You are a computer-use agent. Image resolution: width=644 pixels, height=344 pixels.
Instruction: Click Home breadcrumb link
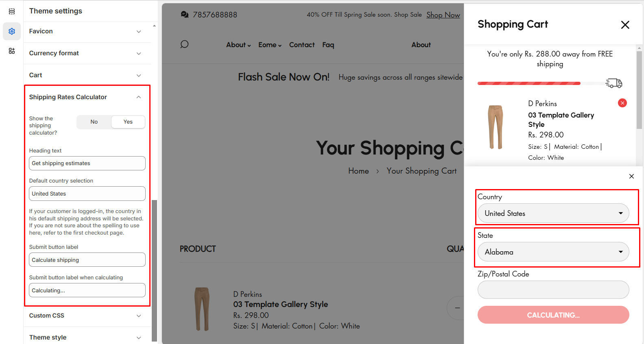(x=358, y=171)
